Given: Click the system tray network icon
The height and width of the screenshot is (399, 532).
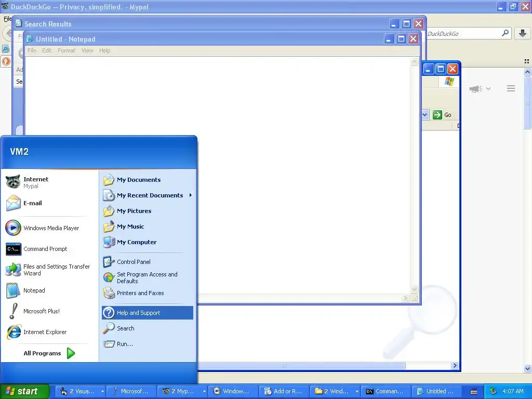Looking at the screenshot, I should click(x=493, y=391).
